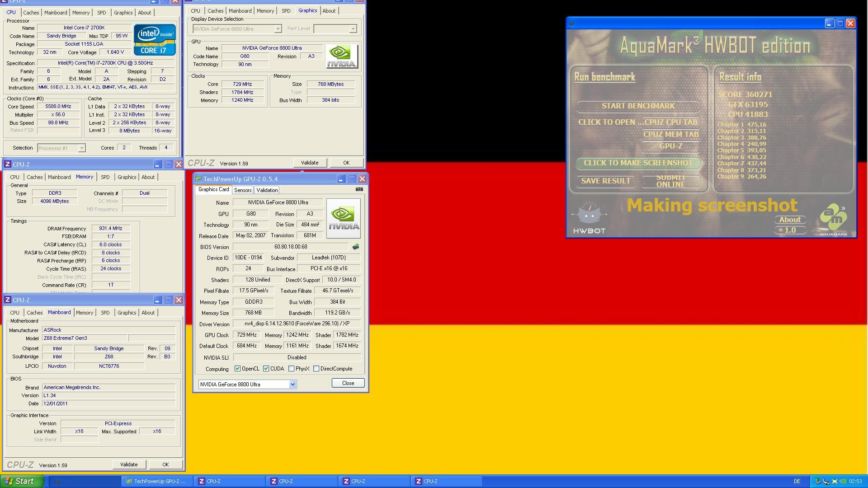
Task: Click the save BIOS chip icon in GPU-Z
Action: click(356, 247)
